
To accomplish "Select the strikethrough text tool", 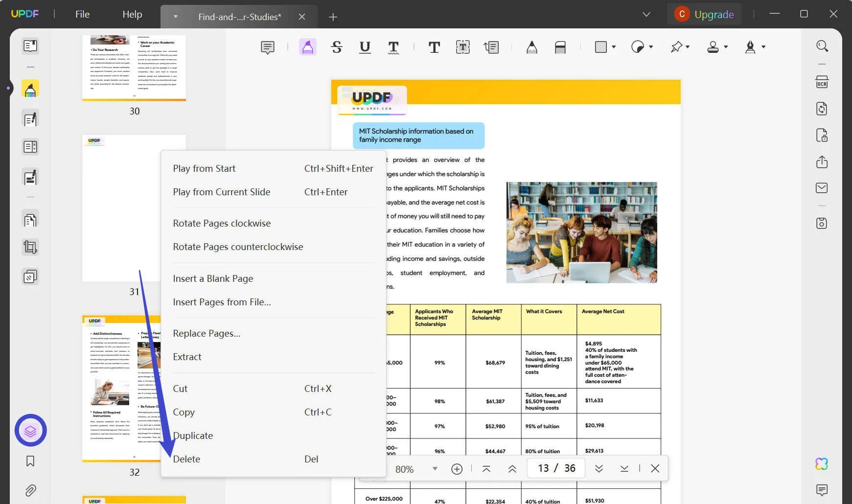I will point(337,47).
